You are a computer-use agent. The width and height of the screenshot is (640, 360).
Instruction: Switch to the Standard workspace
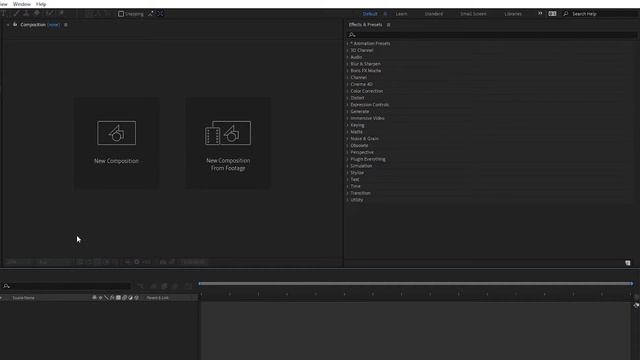click(433, 14)
